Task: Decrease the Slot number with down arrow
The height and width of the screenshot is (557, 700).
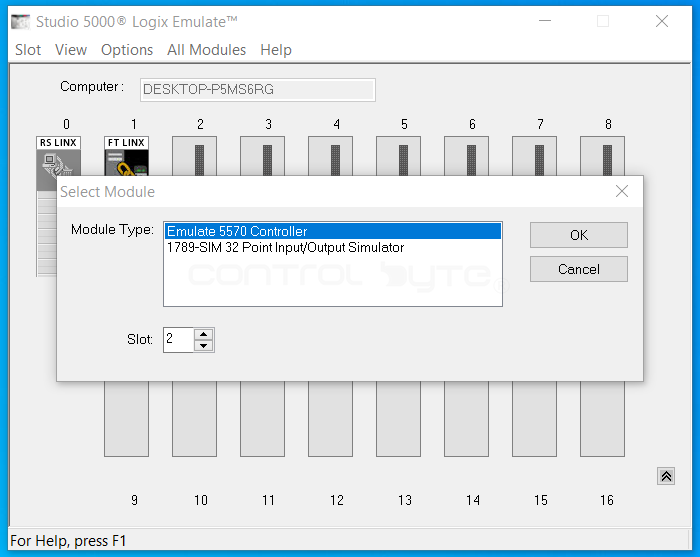Action: pos(204,345)
